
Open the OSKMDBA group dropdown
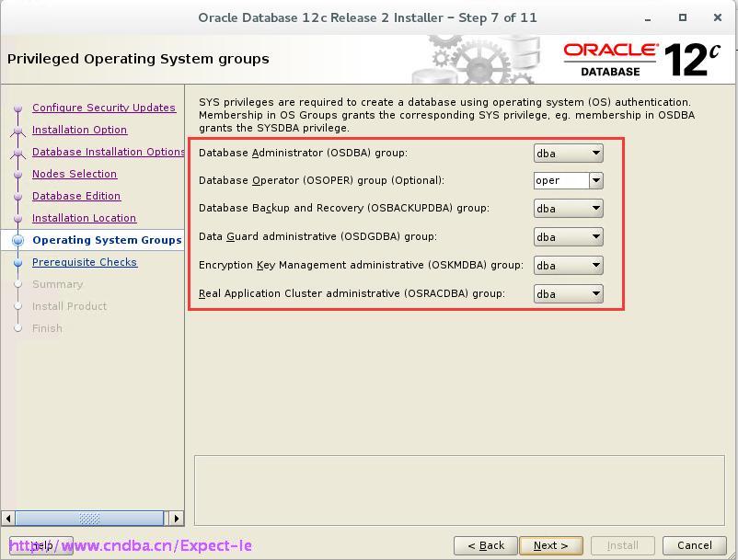(568, 266)
